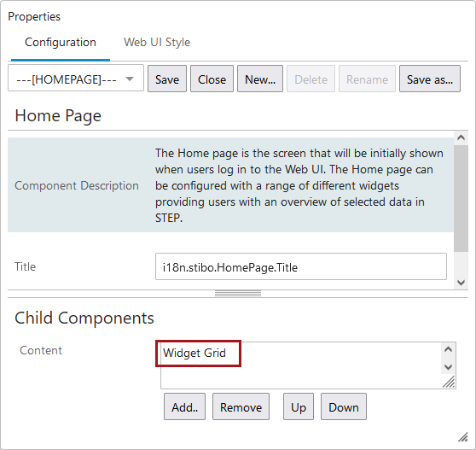Screen dimensions: 476x450
Task: Click the Save as... button
Action: (x=430, y=79)
